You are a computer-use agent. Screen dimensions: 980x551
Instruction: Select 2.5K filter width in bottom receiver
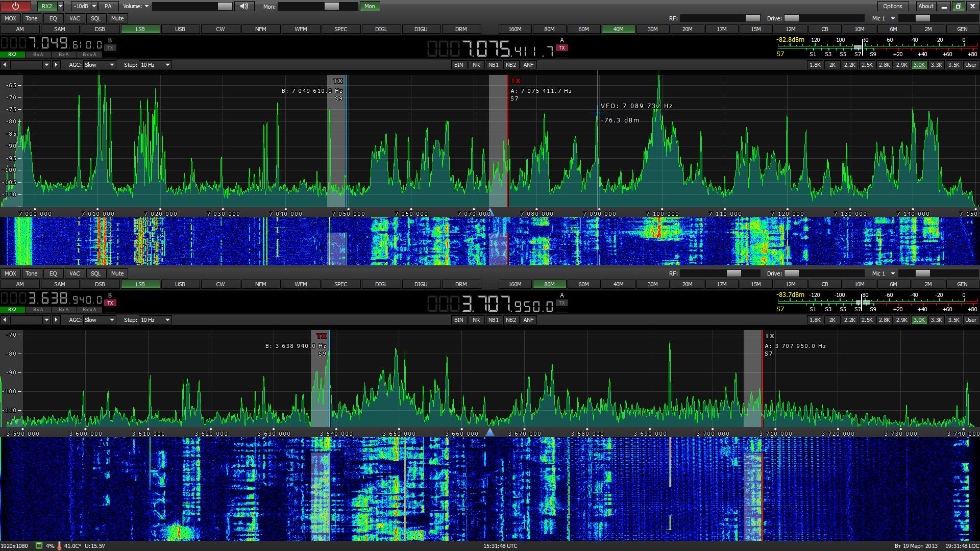coord(867,320)
